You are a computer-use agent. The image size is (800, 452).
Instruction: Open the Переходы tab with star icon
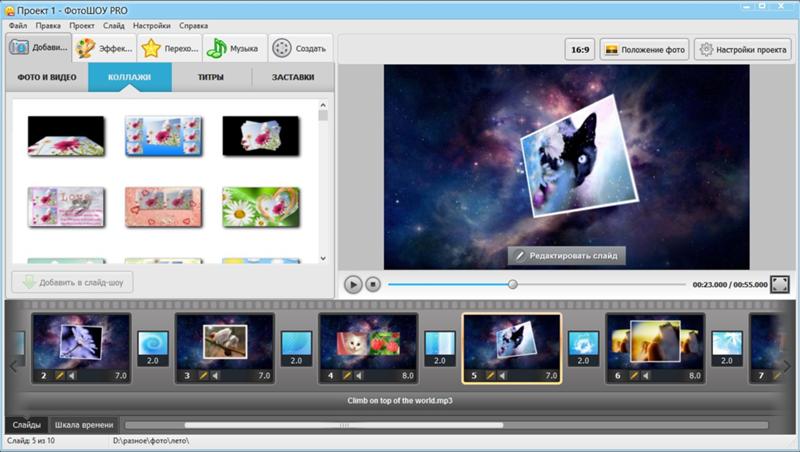(170, 48)
